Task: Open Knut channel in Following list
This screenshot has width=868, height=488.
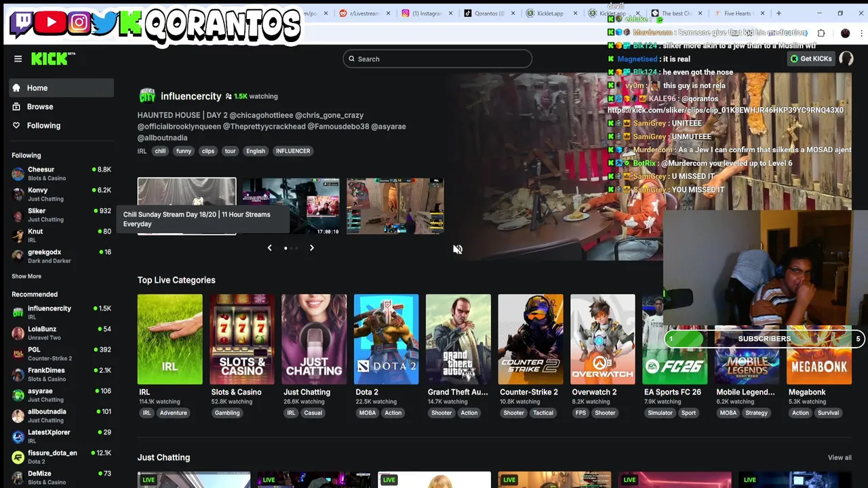Action: (62, 235)
